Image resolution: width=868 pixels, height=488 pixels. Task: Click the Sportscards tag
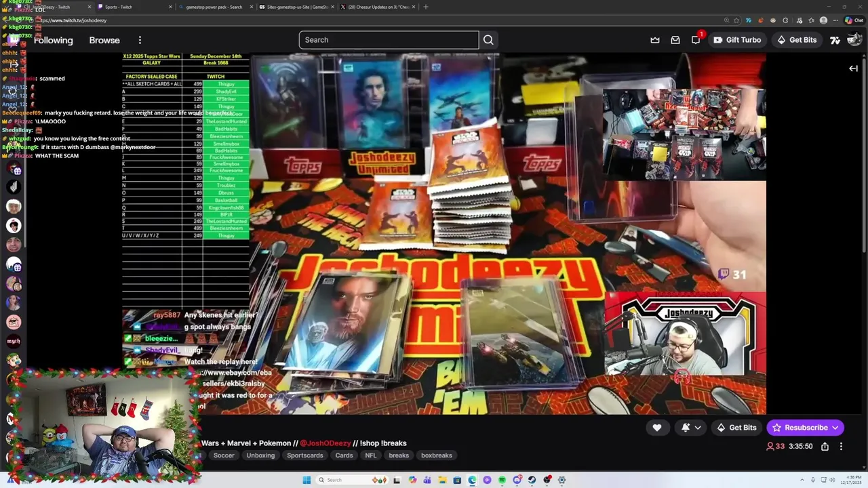[x=305, y=455]
